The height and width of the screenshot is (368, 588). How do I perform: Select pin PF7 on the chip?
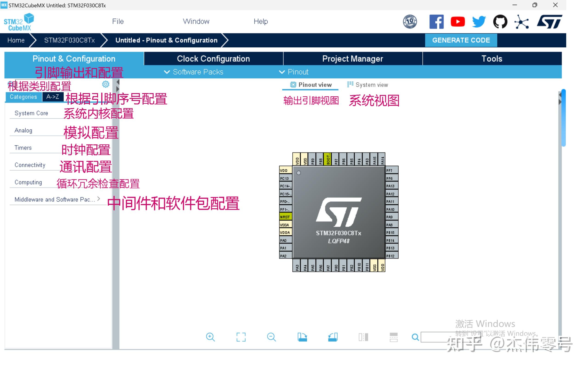[x=392, y=170]
